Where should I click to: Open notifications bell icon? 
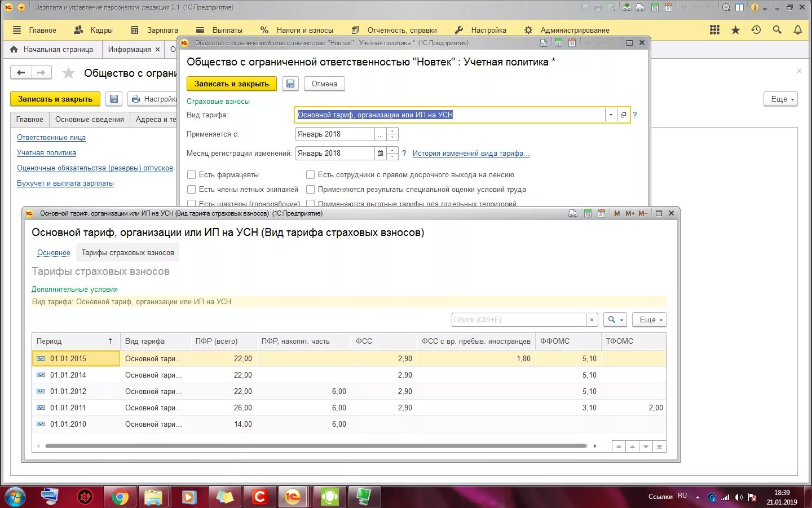click(x=798, y=30)
